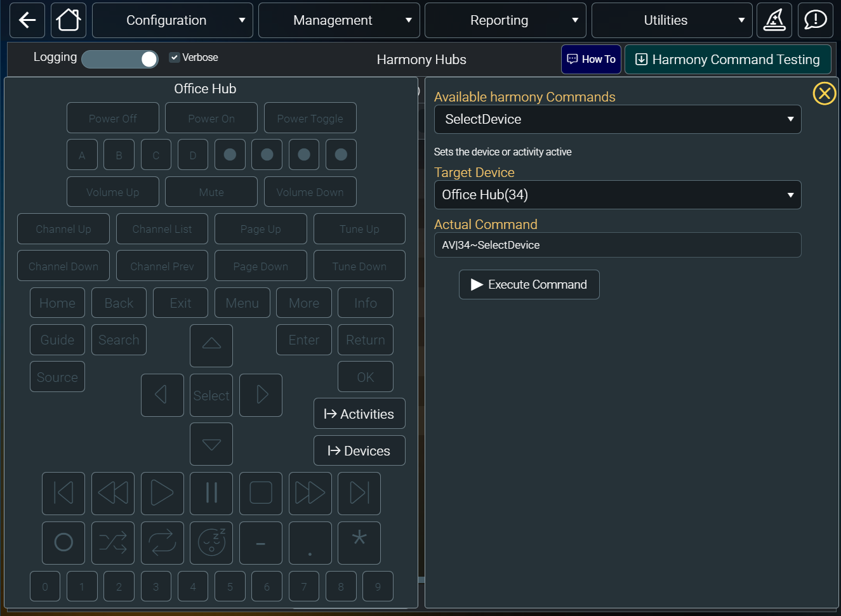
Task: Pause playback on the remote
Action: [211, 493]
